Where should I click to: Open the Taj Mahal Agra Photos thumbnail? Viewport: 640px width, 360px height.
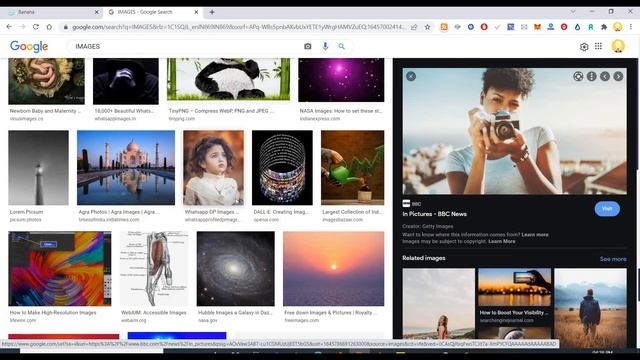tap(126, 168)
